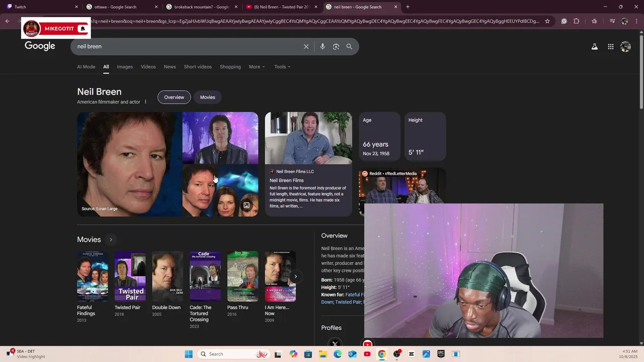Open media controls icon in Chrome toolbar
Screen dimensions: 644x362
(612, 21)
